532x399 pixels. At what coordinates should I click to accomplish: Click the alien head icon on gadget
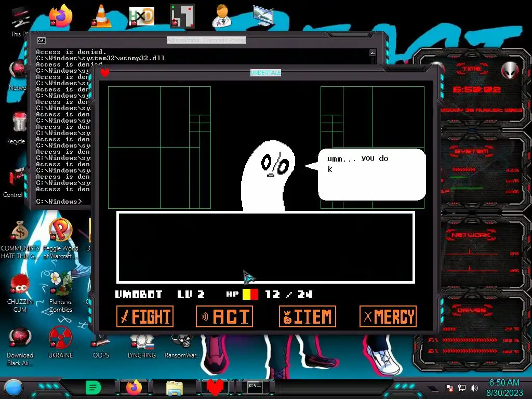point(510,70)
